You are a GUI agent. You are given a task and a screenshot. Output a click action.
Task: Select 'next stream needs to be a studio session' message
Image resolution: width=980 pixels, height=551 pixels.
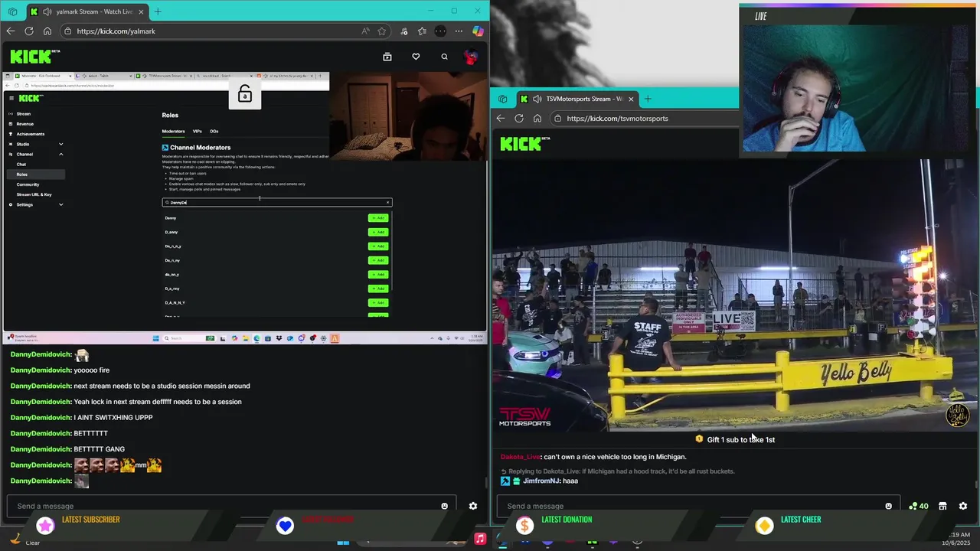pyautogui.click(x=162, y=386)
